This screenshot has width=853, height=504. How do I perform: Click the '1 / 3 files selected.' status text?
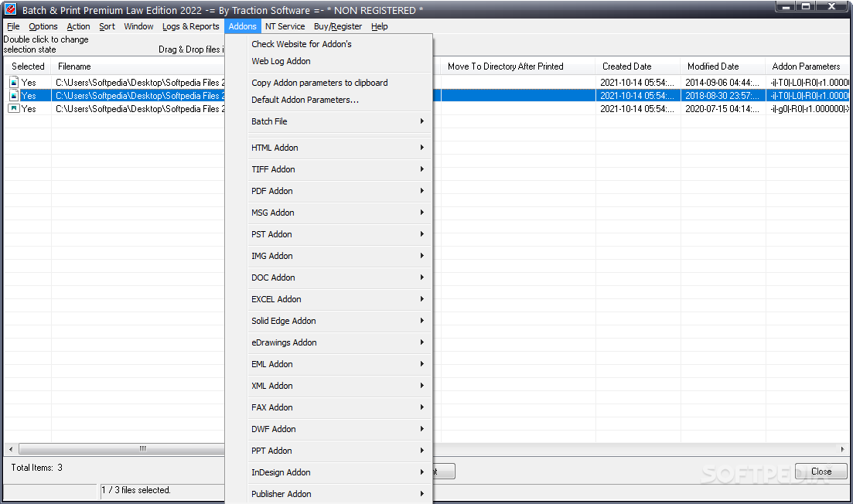136,490
